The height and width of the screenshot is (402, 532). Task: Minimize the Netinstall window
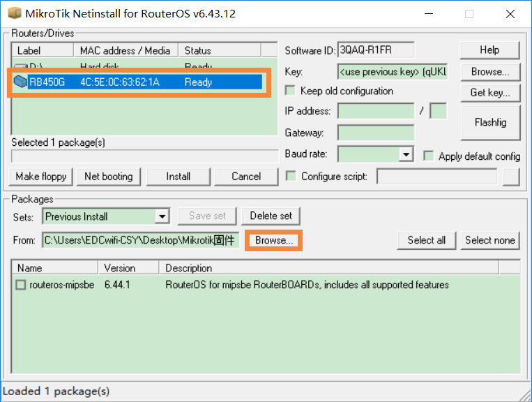click(x=429, y=14)
